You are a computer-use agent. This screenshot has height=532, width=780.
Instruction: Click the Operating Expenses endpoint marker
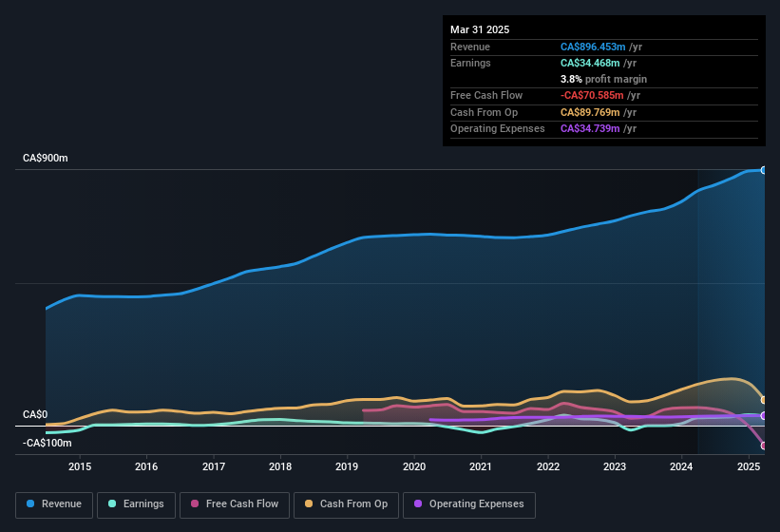[764, 416]
